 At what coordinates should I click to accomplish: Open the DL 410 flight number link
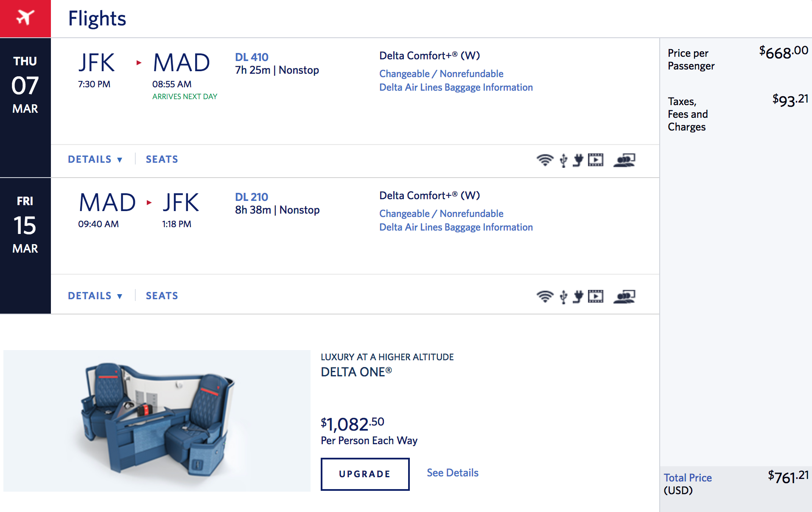(x=252, y=57)
